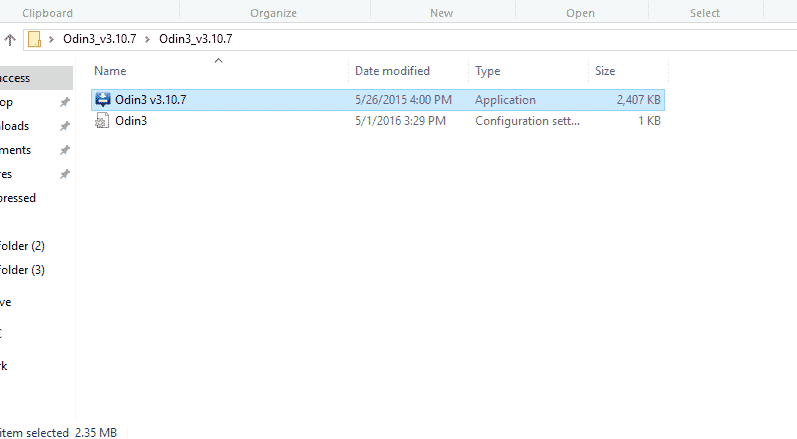Open 'folder (3)' in navigation pane

(22, 270)
